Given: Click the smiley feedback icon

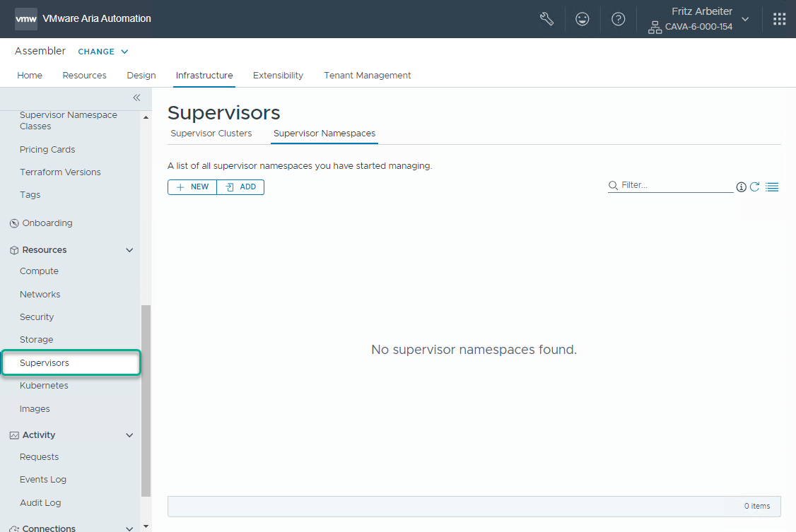Looking at the screenshot, I should point(583,19).
